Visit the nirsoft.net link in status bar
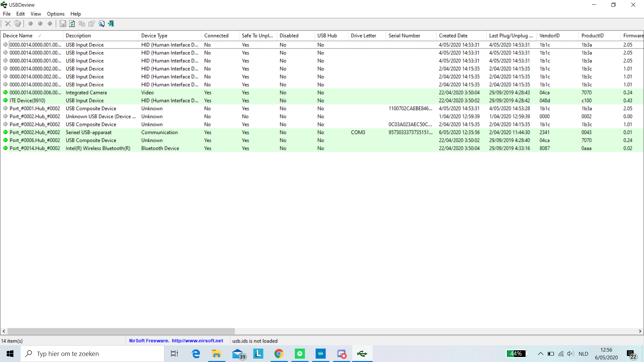Screen dimensions: 644x362 [x=197, y=341]
